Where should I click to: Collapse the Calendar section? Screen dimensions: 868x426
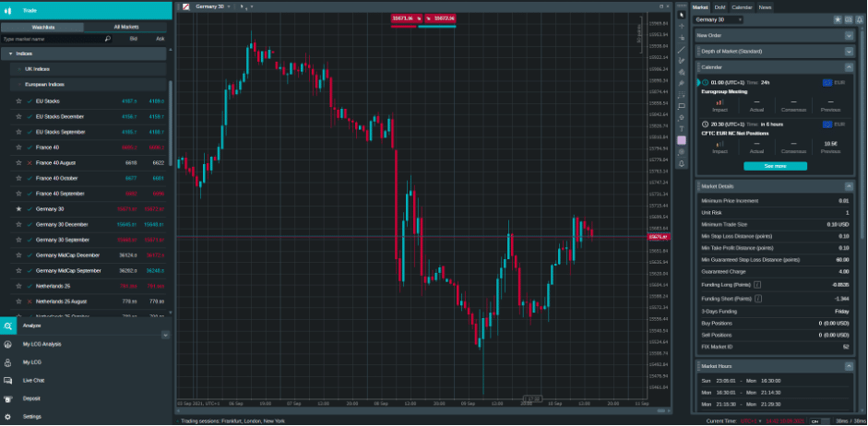click(848, 67)
